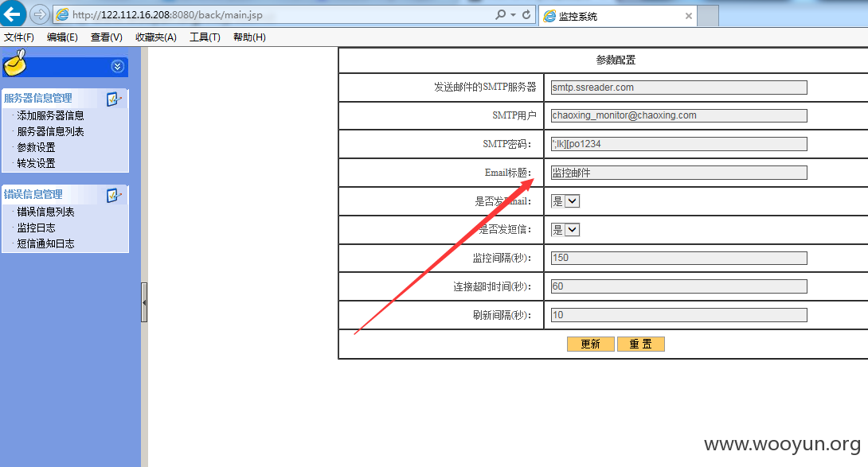Image resolution: width=868 pixels, height=467 pixels.
Task: Open 参数设置 link
Action: 36,148
